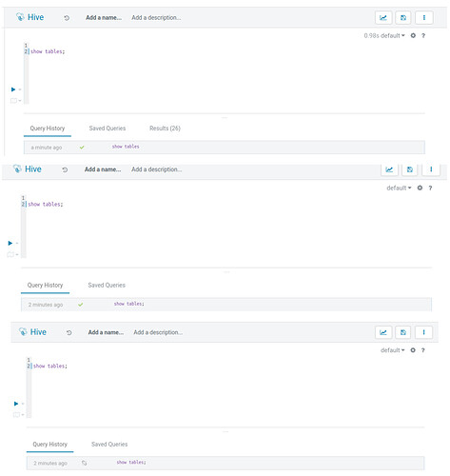Expand the default database dropdown in the bottom editor
The height and width of the screenshot is (476, 450).
(x=393, y=350)
